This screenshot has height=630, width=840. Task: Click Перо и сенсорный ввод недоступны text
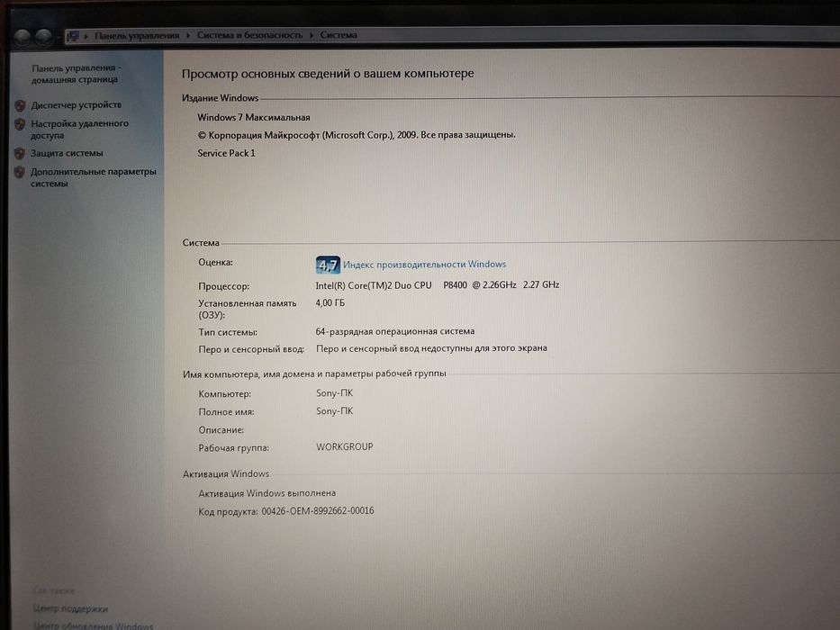coord(431,348)
